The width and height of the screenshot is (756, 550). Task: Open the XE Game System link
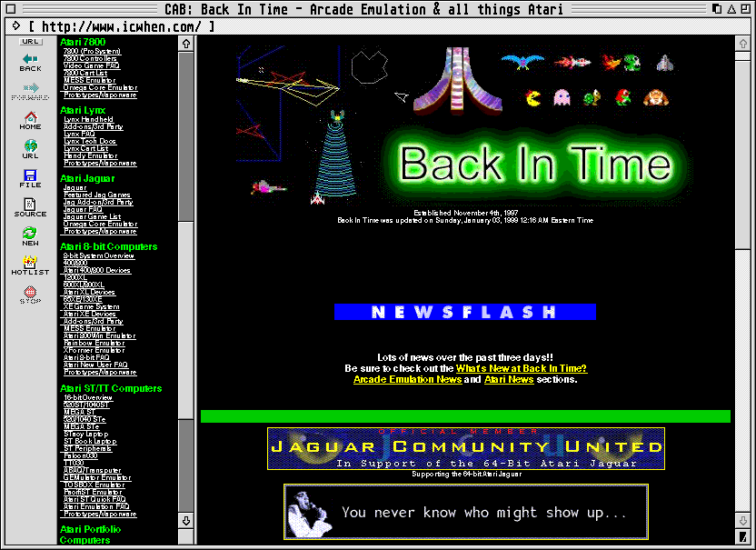92,306
